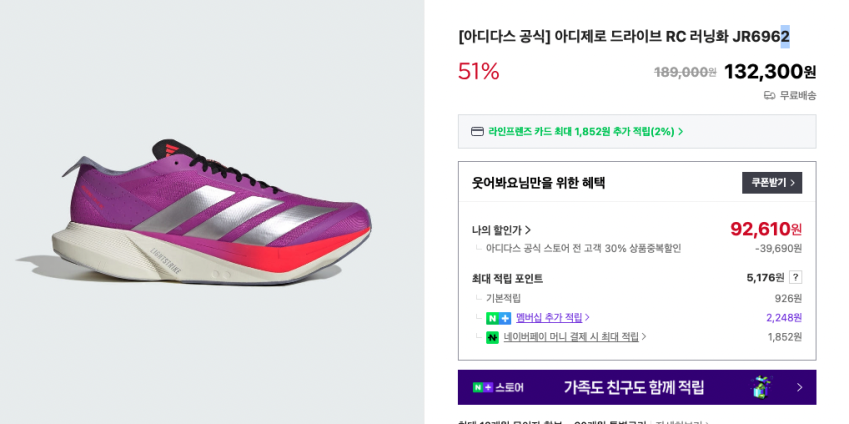Click the question mark help icon beside 5,176원
849x424 pixels.
click(x=795, y=277)
